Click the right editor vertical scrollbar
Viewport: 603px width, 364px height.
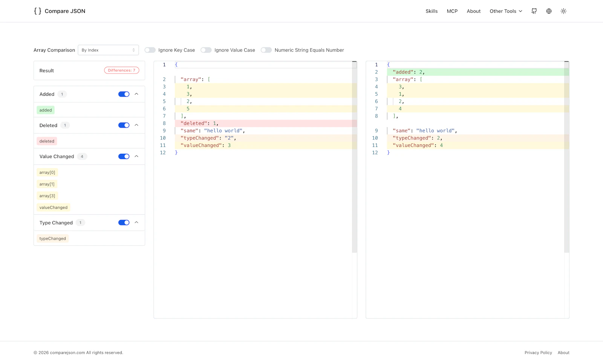pyautogui.click(x=567, y=157)
